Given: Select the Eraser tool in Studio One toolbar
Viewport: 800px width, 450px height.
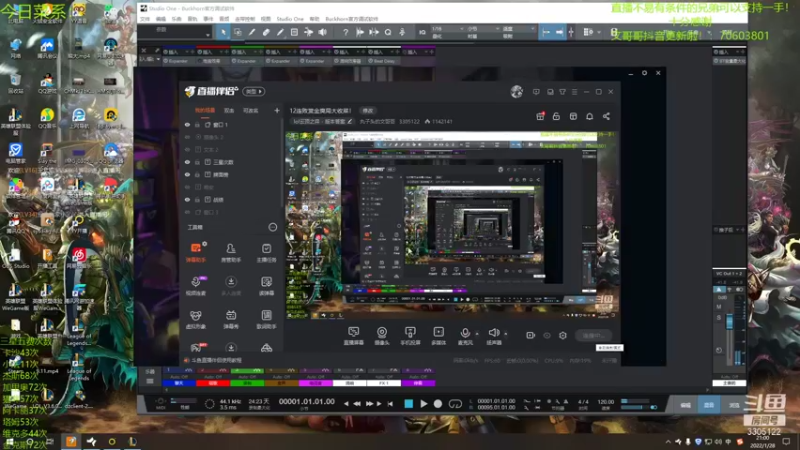Looking at the screenshot, I should (x=266, y=32).
